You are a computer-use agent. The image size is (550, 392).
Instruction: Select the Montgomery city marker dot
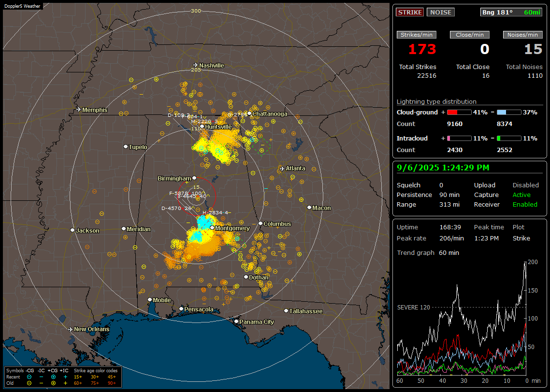click(x=212, y=228)
